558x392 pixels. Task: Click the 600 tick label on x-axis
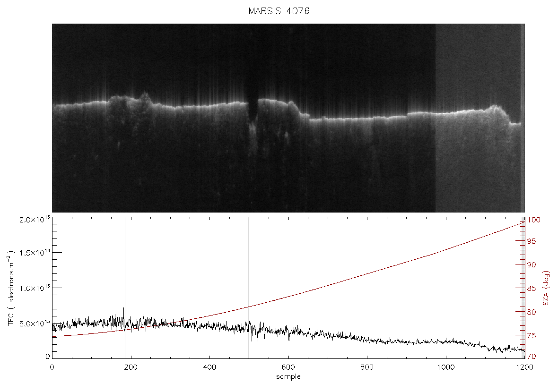[288, 367]
